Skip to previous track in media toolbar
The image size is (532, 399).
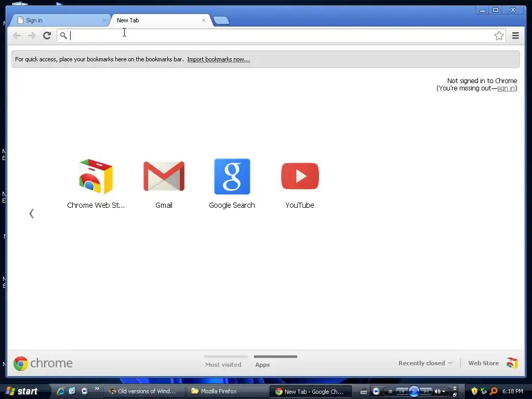point(402,391)
